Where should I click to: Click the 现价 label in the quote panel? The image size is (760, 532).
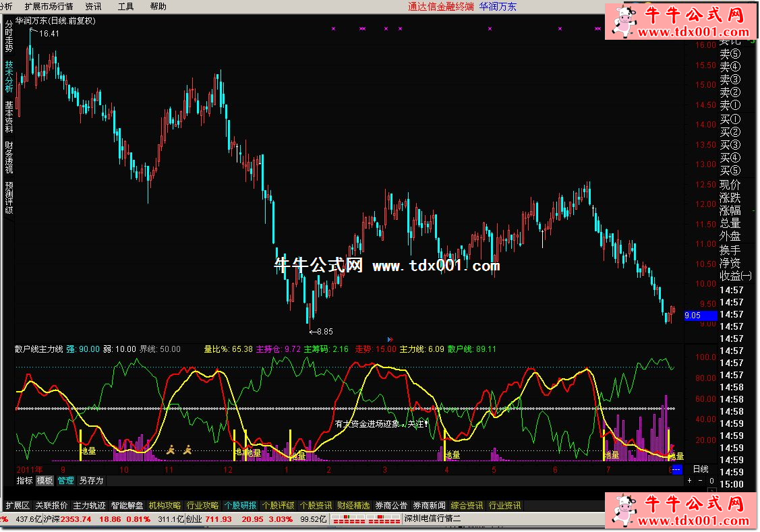(x=730, y=185)
